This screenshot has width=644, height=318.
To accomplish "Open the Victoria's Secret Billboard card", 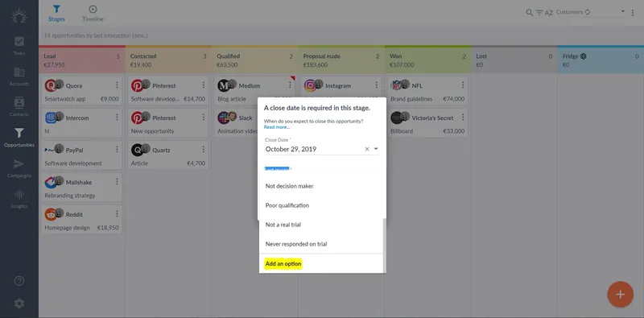I will (427, 123).
